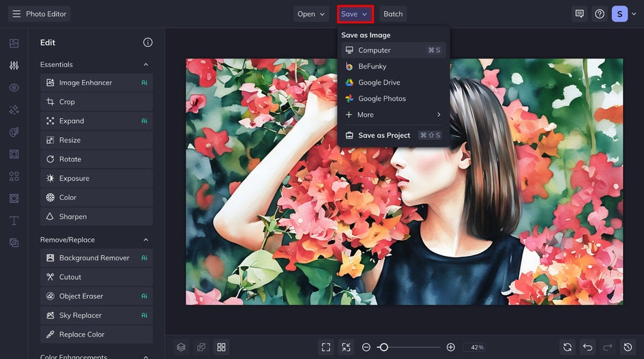Open the Sharpen tool
644x359 pixels.
(x=96, y=216)
